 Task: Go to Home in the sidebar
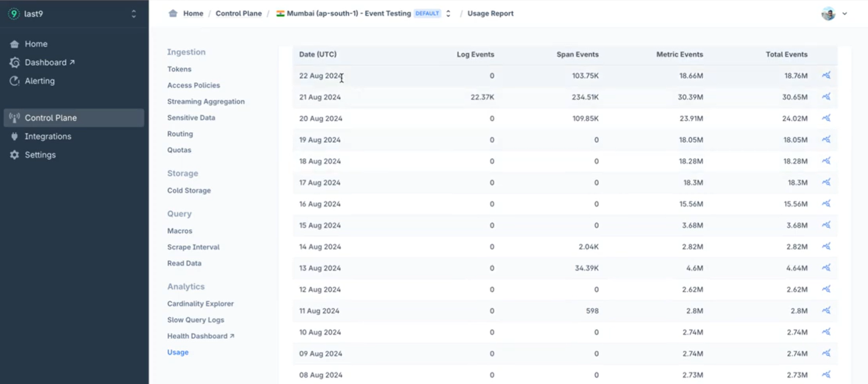[x=36, y=44]
